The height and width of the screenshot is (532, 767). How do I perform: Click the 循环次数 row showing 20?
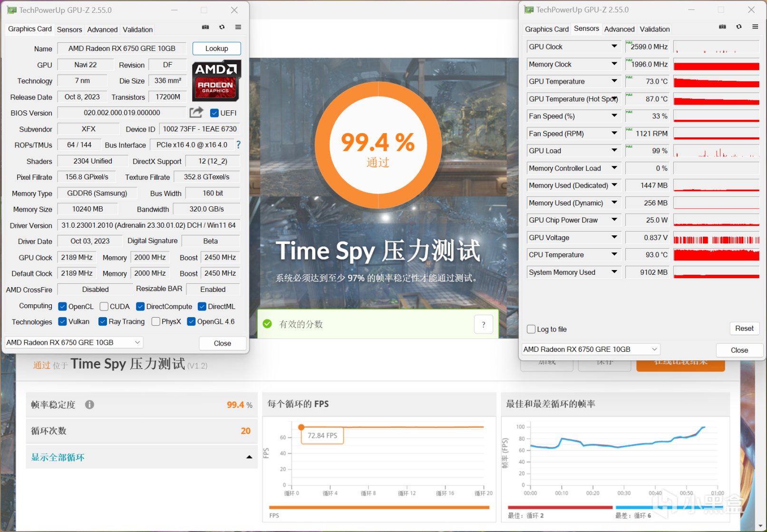click(x=142, y=431)
